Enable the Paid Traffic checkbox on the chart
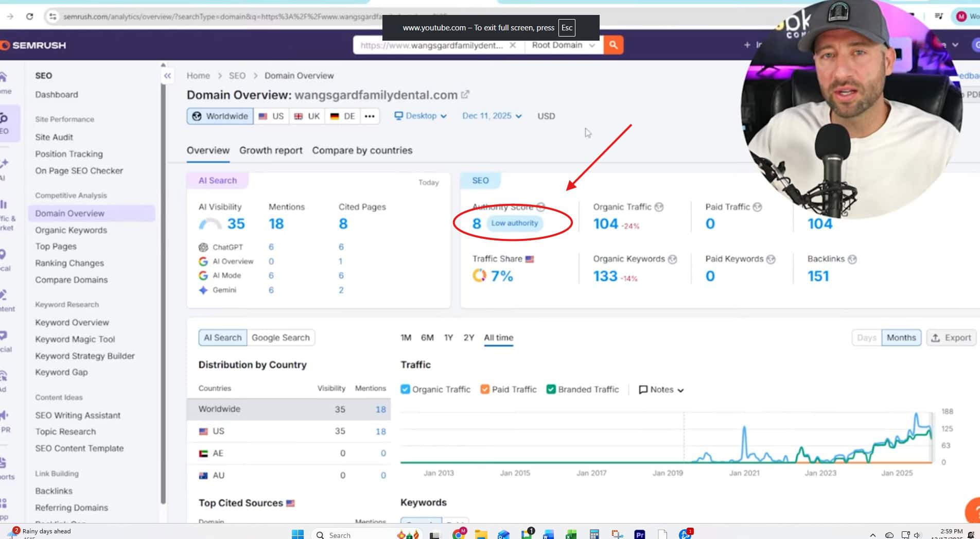980x539 pixels. (x=484, y=390)
